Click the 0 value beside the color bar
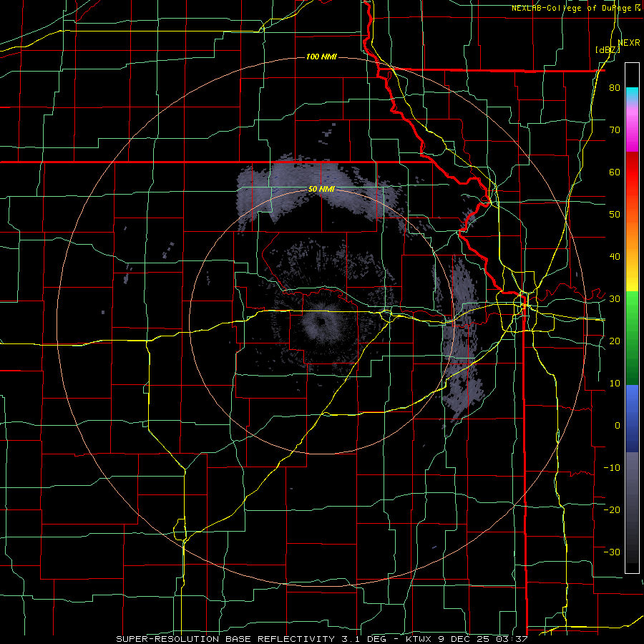Image resolution: width=644 pixels, height=644 pixels. pyautogui.click(x=618, y=426)
